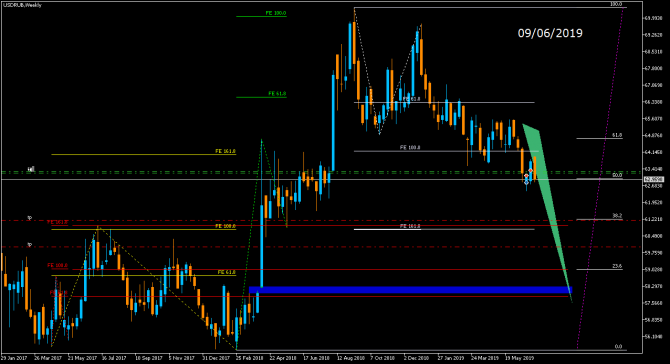Click the yellow FE 161.8 expansion label
Screen dimensions: 670x364
click(225, 151)
